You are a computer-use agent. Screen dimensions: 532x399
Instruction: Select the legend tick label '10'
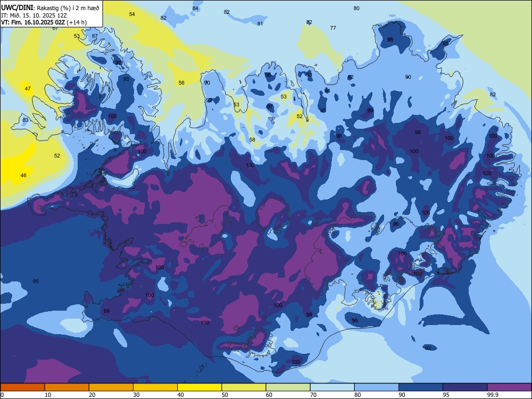[48, 395]
